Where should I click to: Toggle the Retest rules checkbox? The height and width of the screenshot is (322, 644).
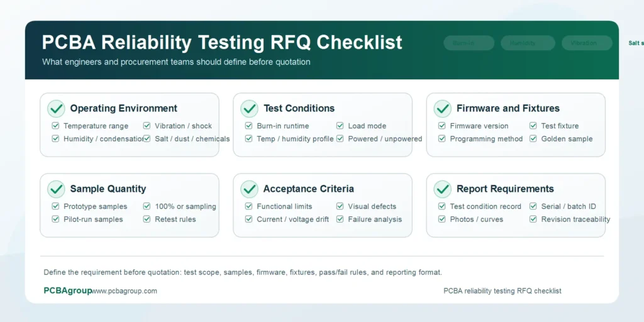[147, 219]
